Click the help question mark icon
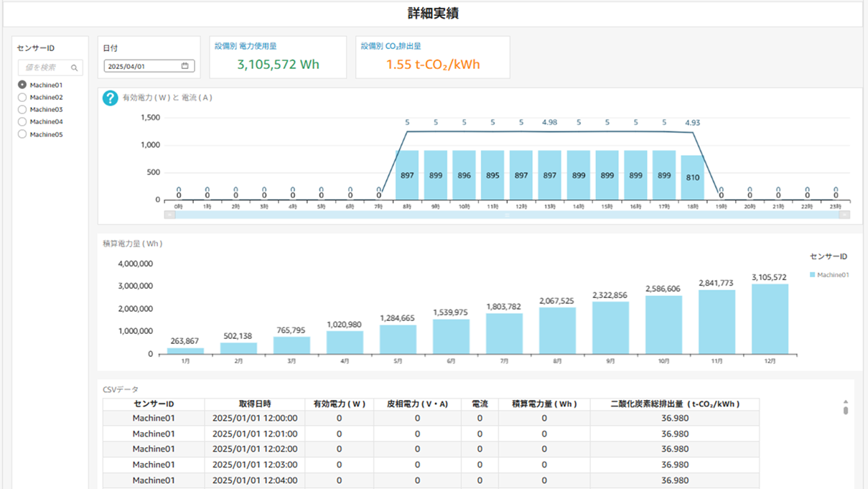 (x=110, y=98)
